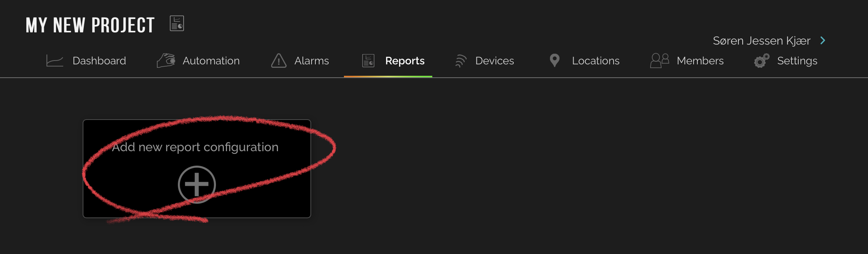868x254 pixels.
Task: Switch to the Automation tab
Action: pyautogui.click(x=211, y=61)
